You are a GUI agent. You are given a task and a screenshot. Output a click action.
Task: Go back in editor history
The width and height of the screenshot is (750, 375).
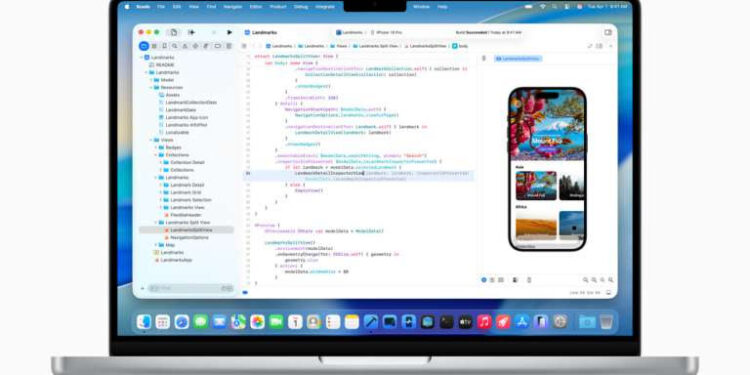pos(254,46)
